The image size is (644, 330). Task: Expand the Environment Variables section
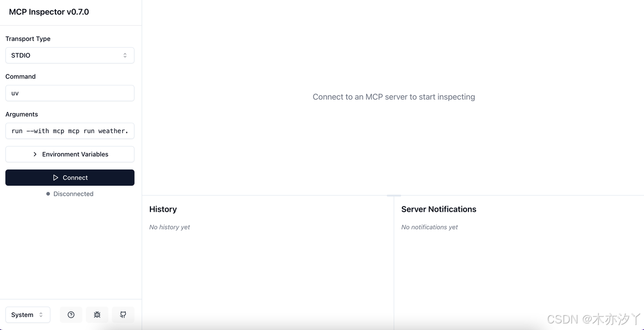click(x=70, y=154)
